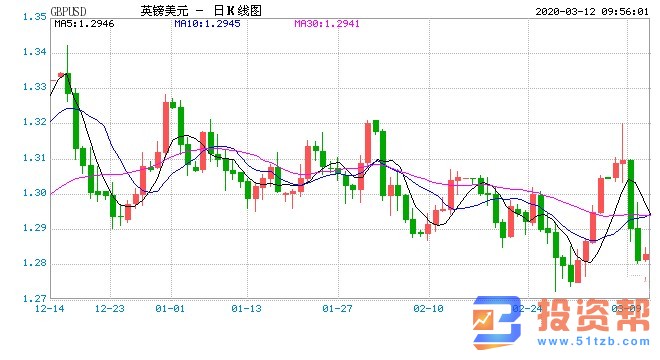The width and height of the screenshot is (660, 360).
Task: Click the tallest green candle near 1.34 peak
Action: [68, 83]
